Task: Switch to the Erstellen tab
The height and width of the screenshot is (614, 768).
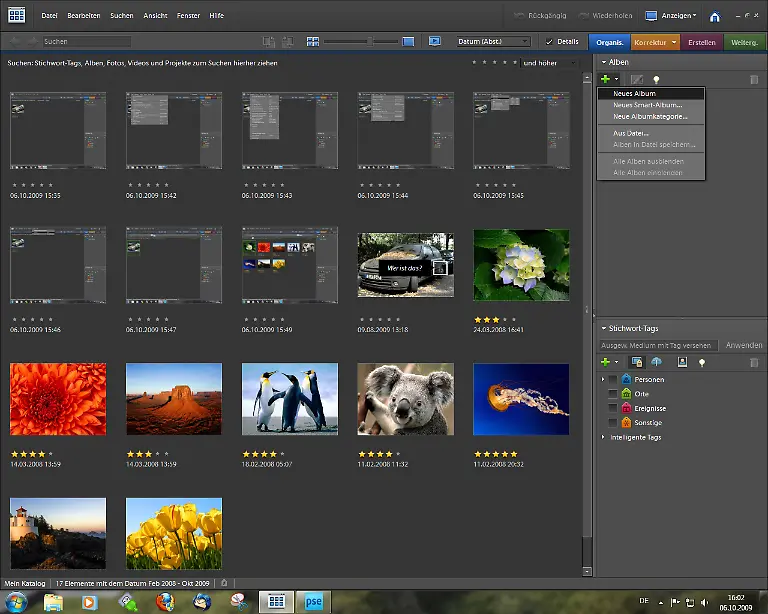Action: (702, 42)
